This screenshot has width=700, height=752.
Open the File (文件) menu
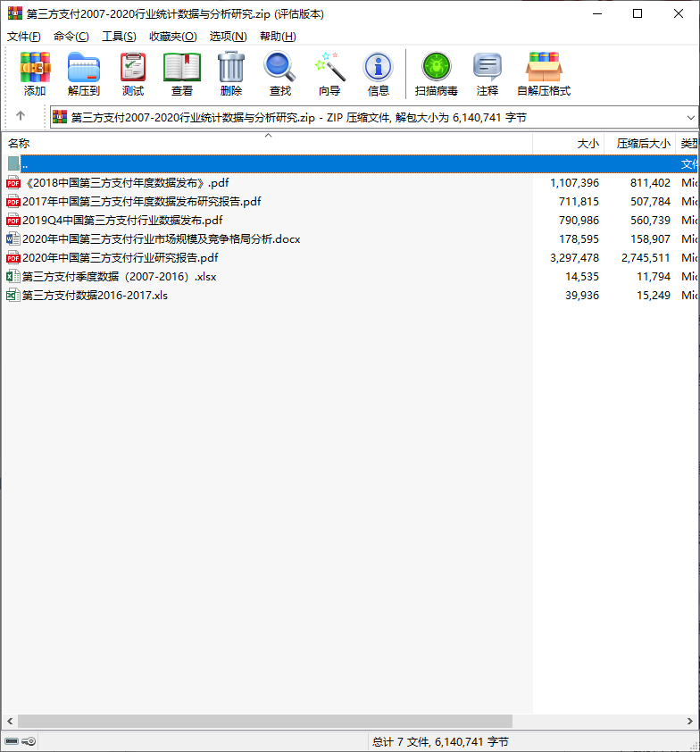point(23,37)
